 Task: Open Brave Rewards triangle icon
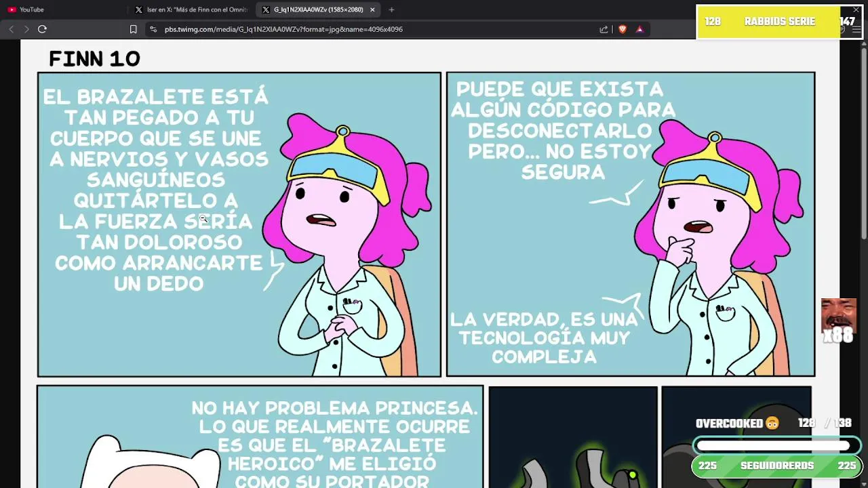[x=639, y=29]
